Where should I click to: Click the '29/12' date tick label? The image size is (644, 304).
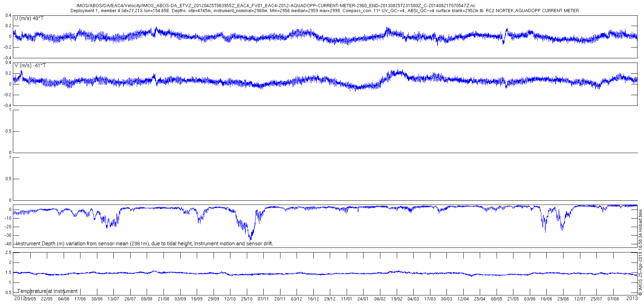point(330,299)
